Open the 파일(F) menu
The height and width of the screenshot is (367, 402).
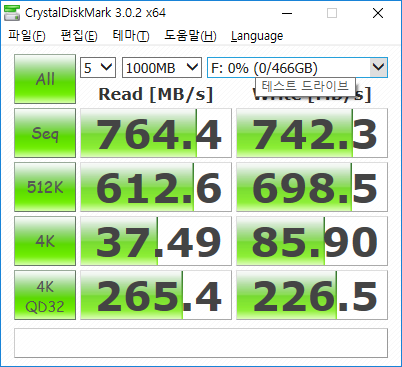(x=27, y=35)
